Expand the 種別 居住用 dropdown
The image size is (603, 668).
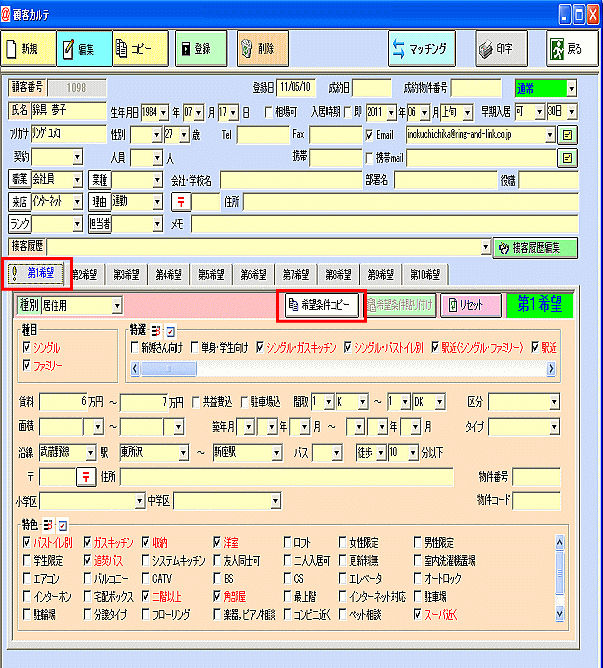pyautogui.click(x=117, y=305)
